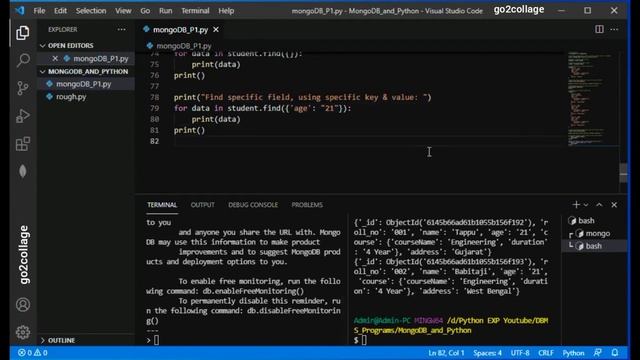640x360 pixels.
Task: Close the mongoDB_P1.py editor tab
Action: pyautogui.click(x=216, y=29)
